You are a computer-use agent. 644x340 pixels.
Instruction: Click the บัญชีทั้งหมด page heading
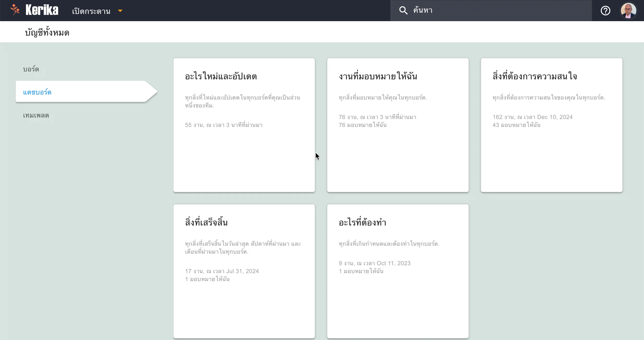[x=47, y=32]
